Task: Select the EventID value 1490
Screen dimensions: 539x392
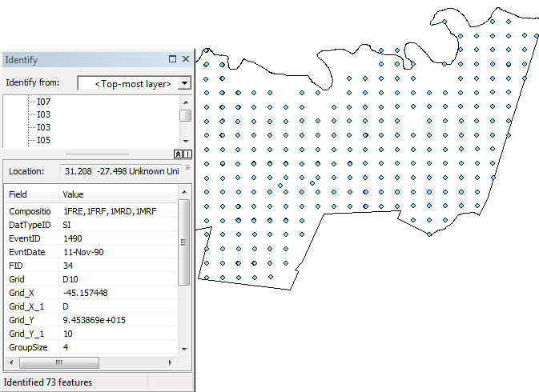Action: [x=73, y=238]
